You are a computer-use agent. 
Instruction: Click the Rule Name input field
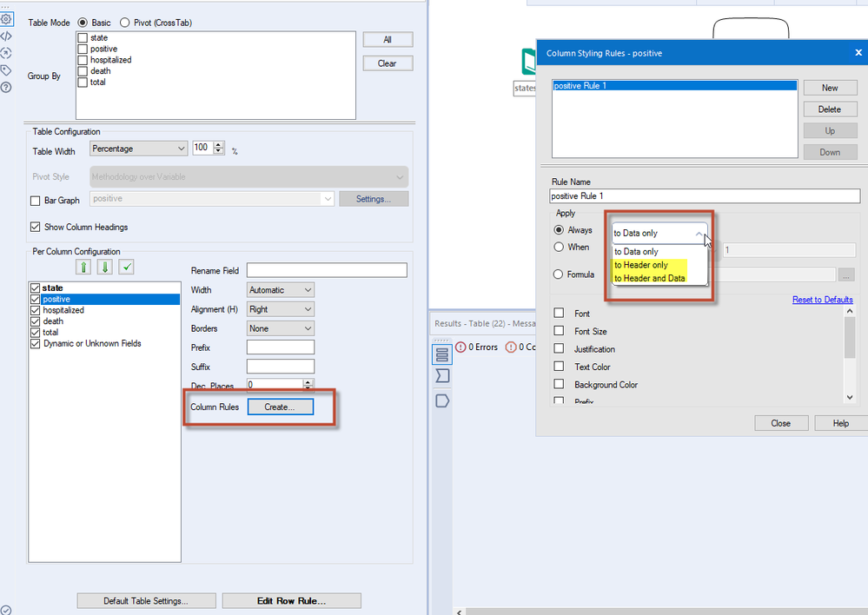[705, 196]
